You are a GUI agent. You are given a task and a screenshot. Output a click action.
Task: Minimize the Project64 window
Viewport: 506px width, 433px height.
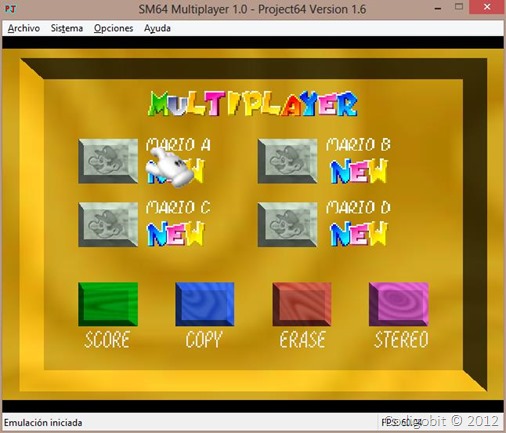coord(438,8)
